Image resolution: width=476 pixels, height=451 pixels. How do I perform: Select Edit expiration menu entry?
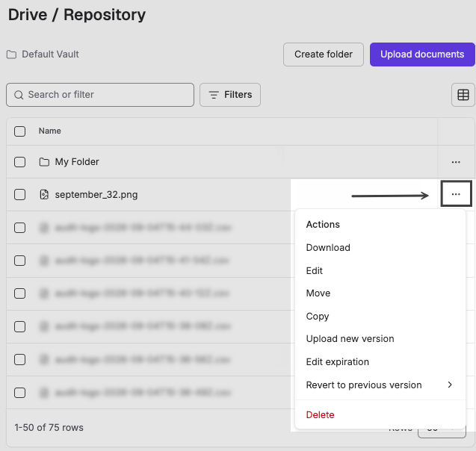338,362
